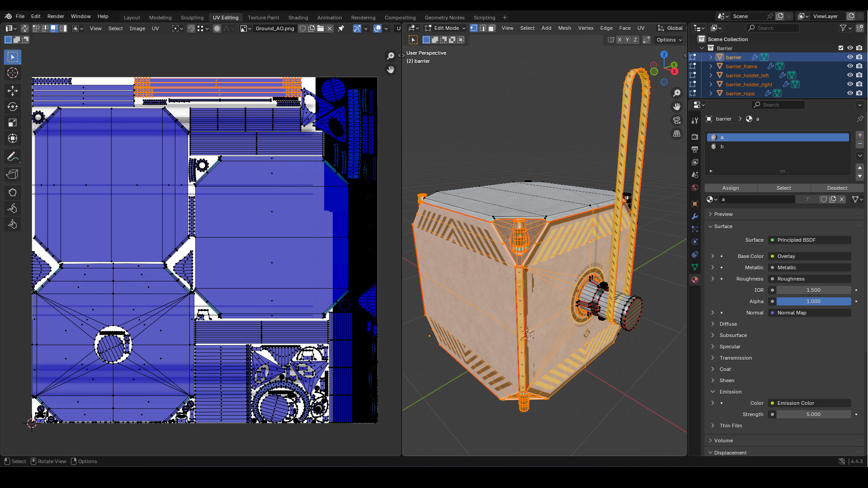Toggle camera view in 3D viewport

click(x=677, y=120)
